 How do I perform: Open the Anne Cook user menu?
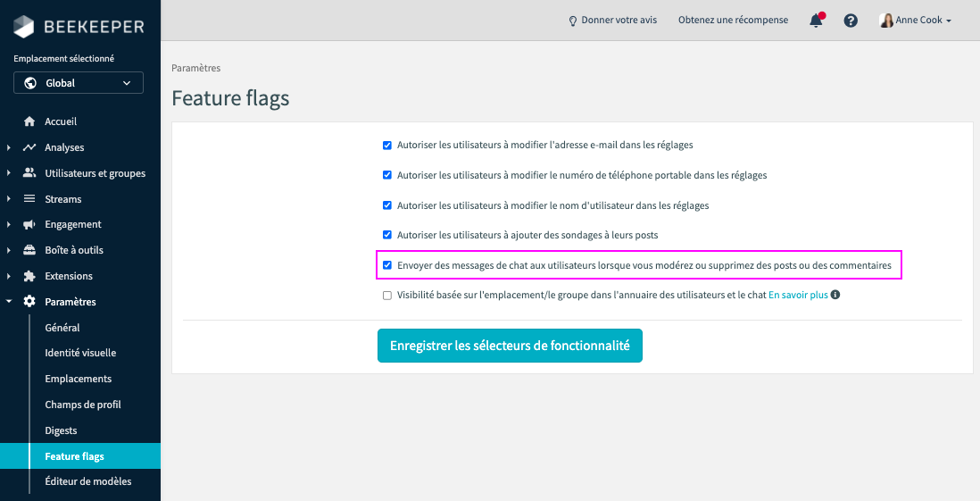click(916, 20)
